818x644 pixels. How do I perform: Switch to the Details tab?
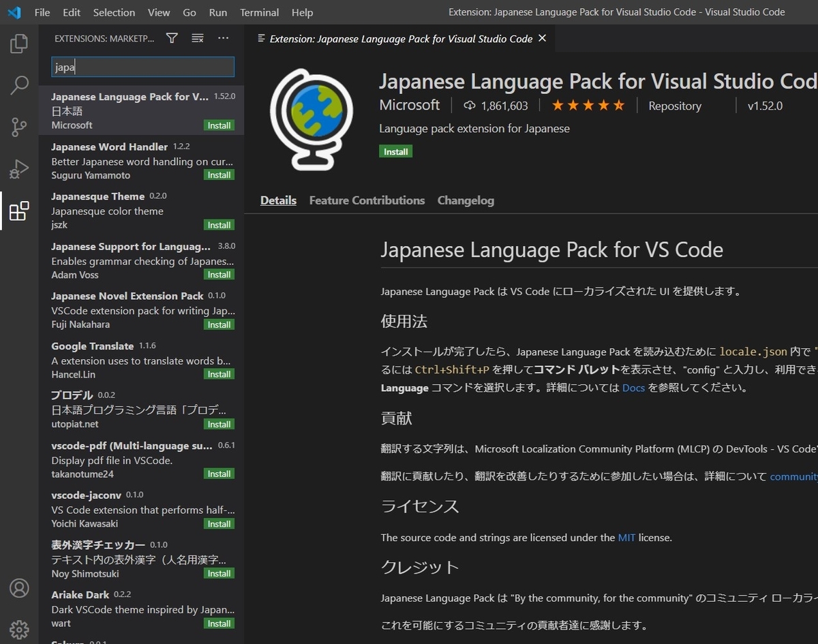point(278,200)
